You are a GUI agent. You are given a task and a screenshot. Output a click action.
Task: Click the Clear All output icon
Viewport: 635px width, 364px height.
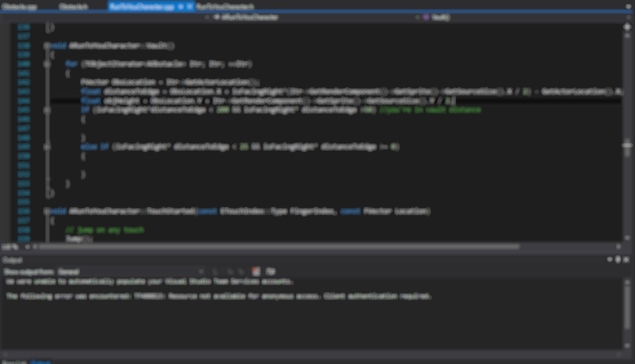tap(255, 271)
